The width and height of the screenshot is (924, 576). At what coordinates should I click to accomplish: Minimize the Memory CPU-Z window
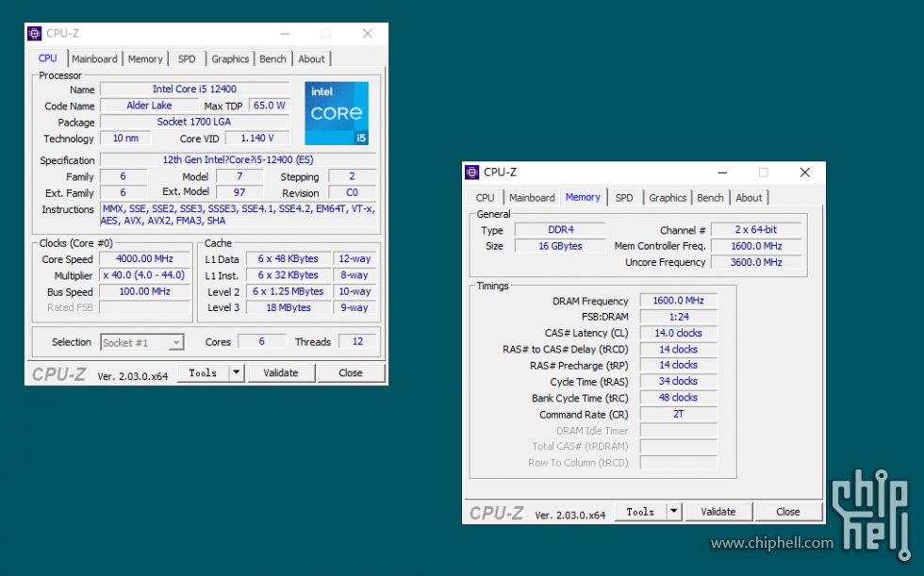point(722,173)
